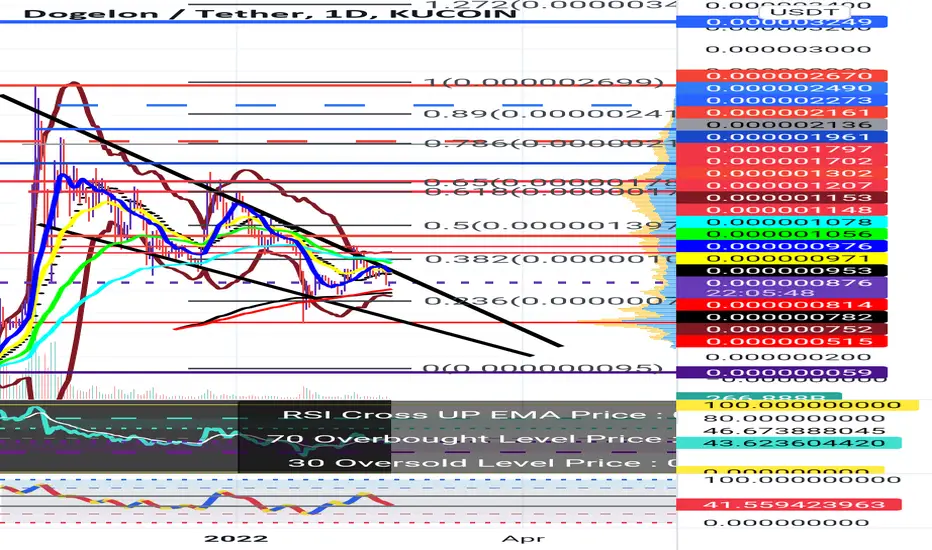Open the USDT currency selector

tap(804, 12)
